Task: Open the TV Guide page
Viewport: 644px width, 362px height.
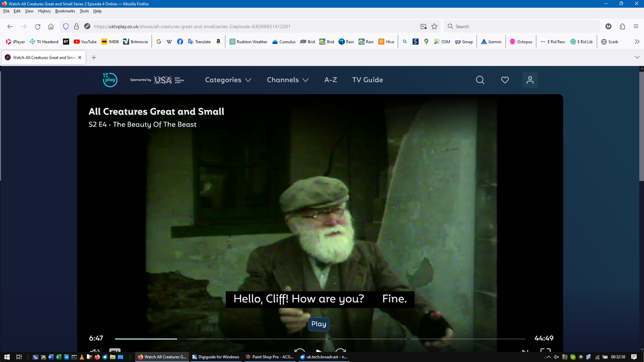Action: [367, 80]
